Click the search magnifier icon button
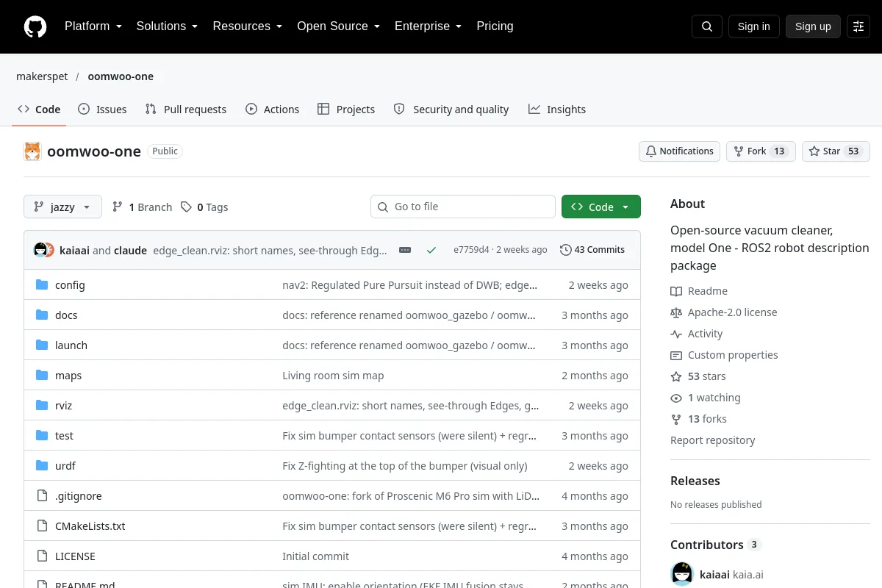882x588 pixels. (x=707, y=26)
